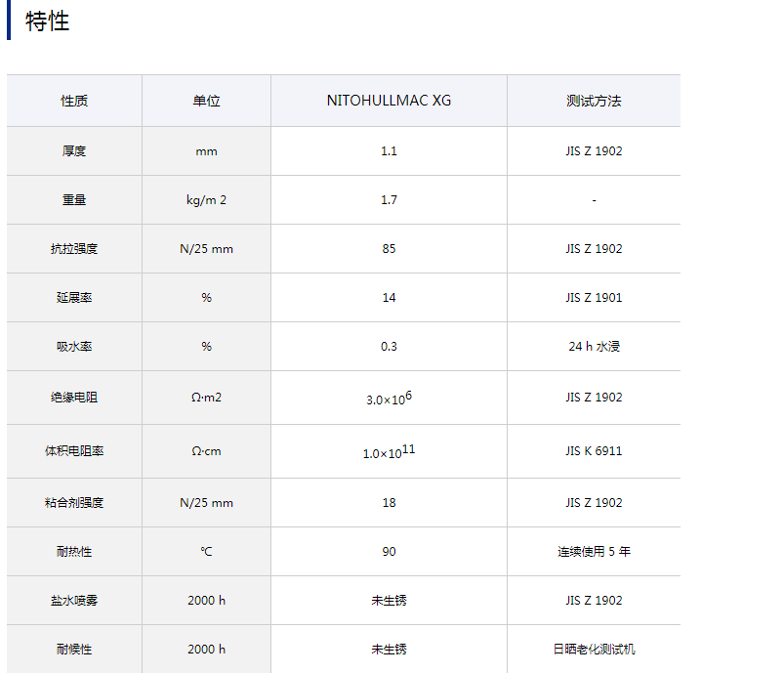Select the 盐水喷雾 row label
This screenshot has width=784, height=673.
click(x=74, y=601)
